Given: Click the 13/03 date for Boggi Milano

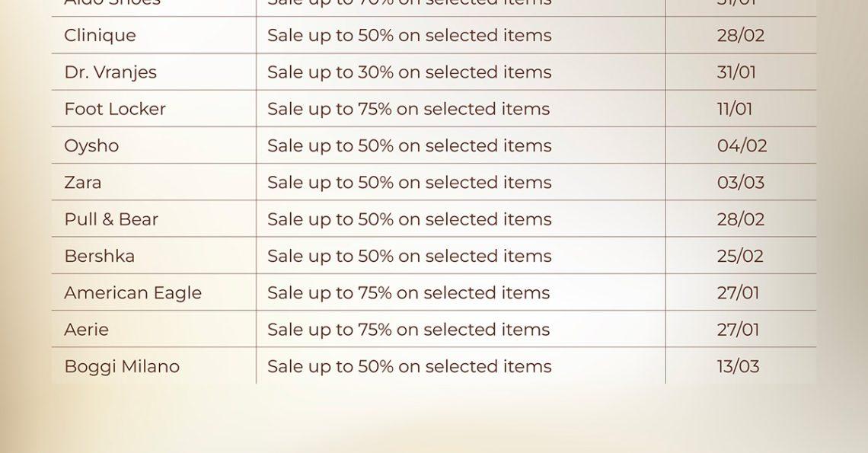Looking at the screenshot, I should click(738, 366).
